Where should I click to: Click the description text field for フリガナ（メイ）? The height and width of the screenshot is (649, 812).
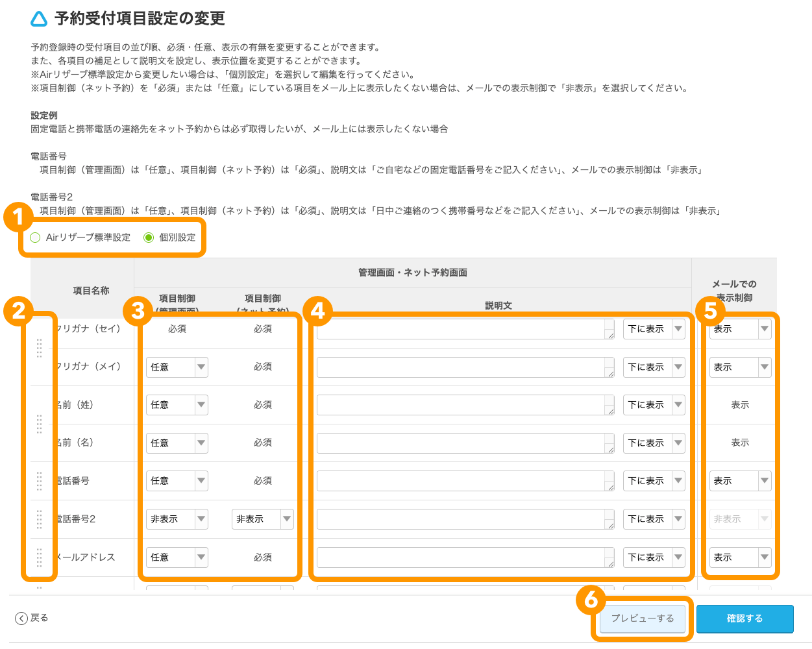[x=465, y=367]
